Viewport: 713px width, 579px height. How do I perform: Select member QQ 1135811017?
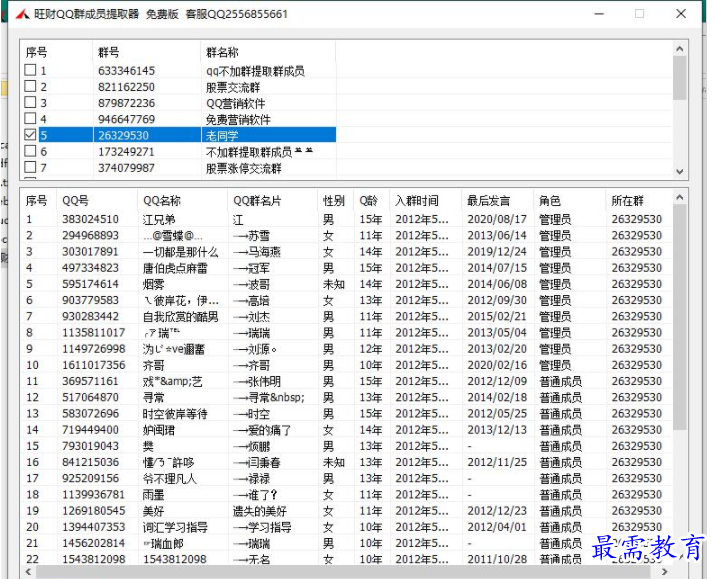click(x=94, y=333)
